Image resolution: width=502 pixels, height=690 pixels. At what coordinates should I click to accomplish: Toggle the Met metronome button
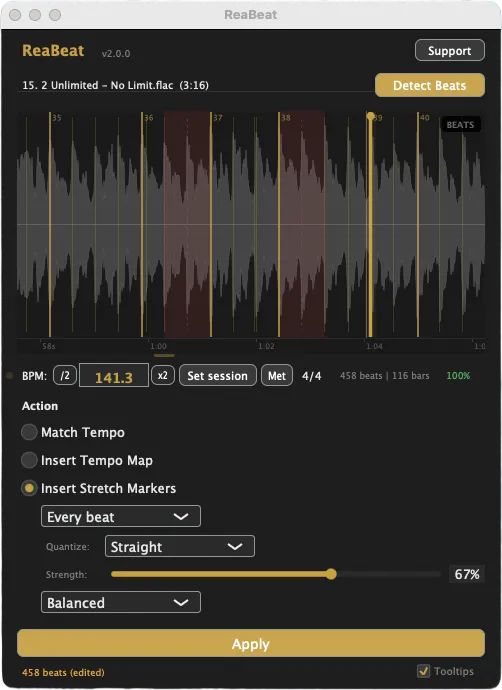point(277,375)
